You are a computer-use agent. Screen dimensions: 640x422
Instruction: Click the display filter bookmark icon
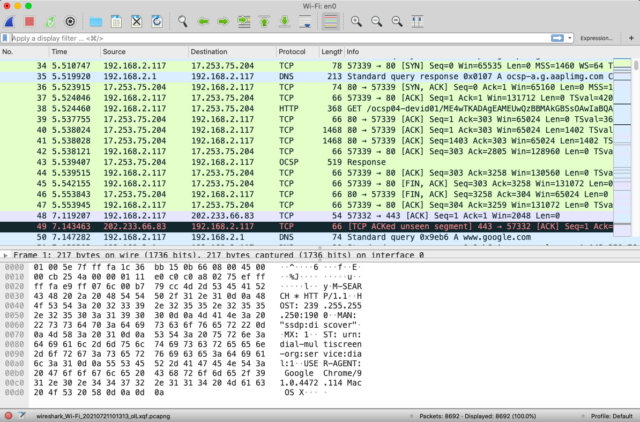5,38
